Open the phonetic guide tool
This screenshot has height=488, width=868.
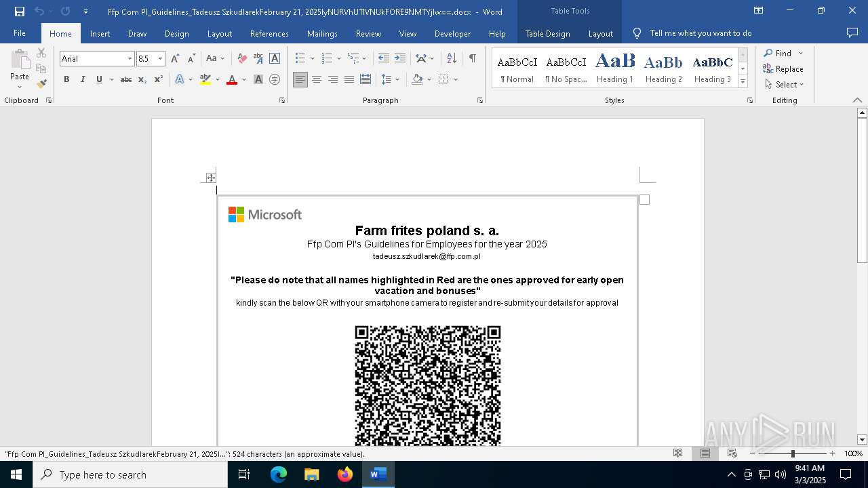[x=258, y=59]
